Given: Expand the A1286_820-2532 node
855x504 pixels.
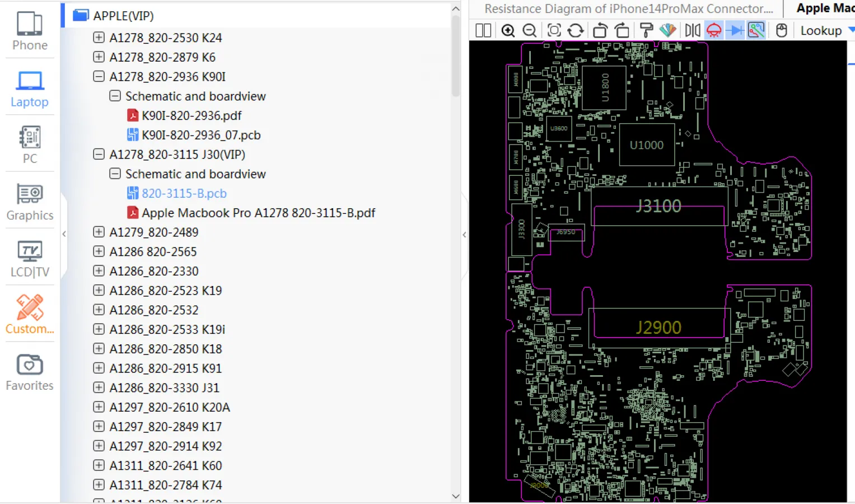Looking at the screenshot, I should pyautogui.click(x=99, y=310).
